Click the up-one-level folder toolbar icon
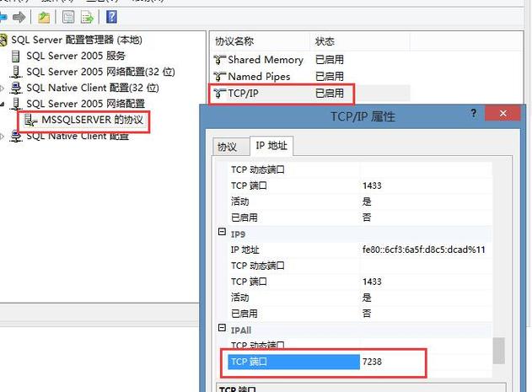The image size is (532, 392). pyautogui.click(x=44, y=17)
